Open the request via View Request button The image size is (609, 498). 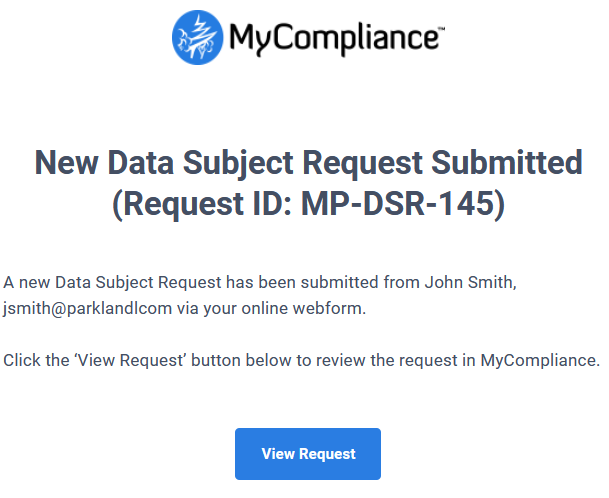pyautogui.click(x=308, y=454)
